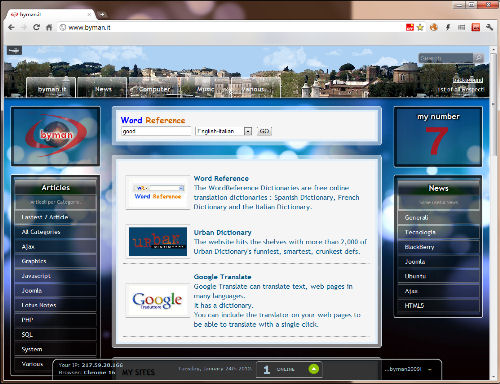Screen dimensions: 500x384
Task: Click the yellow bookmark star icon
Action: (420, 27)
